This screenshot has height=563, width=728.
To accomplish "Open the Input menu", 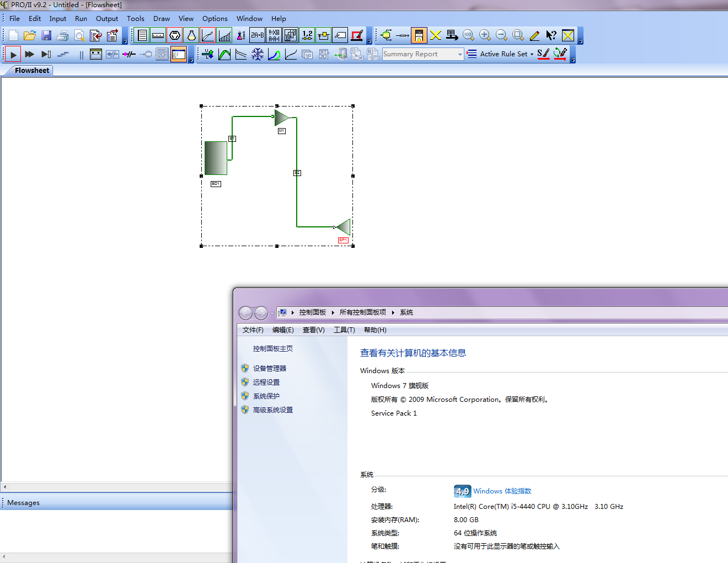I will 58,18.
